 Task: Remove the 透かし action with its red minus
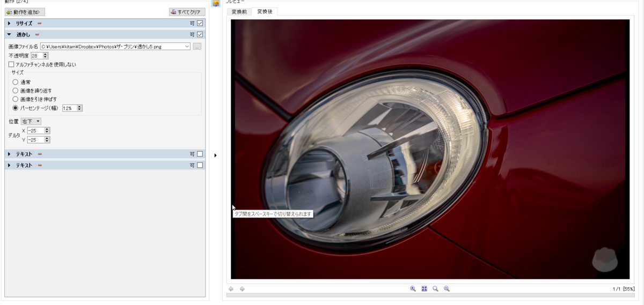pyautogui.click(x=37, y=35)
